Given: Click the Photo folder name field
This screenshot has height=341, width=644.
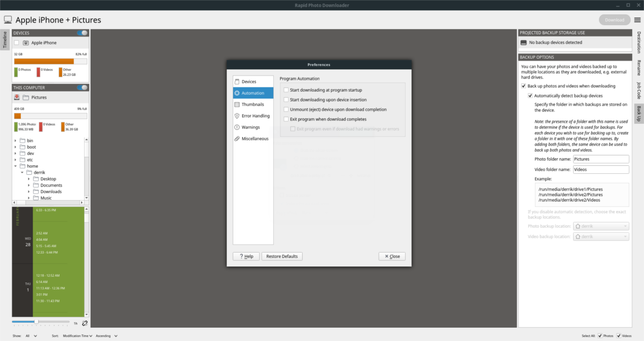Looking at the screenshot, I should pos(601,159).
